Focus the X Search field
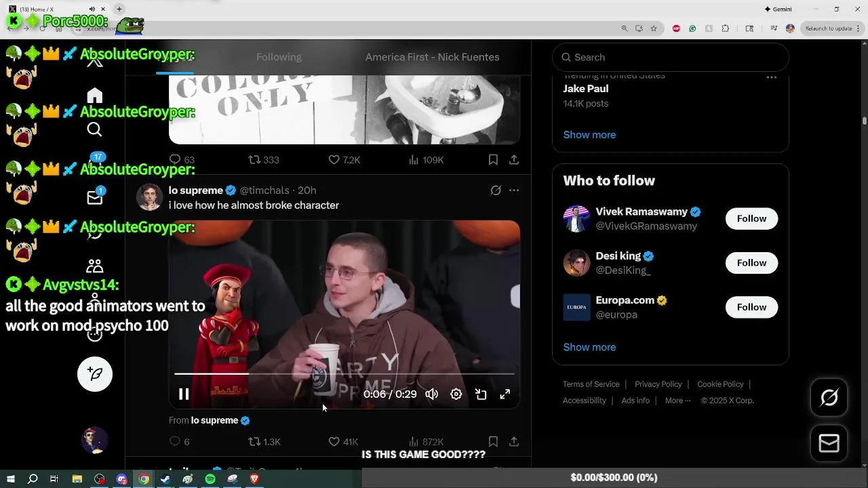868x488 pixels. click(x=671, y=58)
